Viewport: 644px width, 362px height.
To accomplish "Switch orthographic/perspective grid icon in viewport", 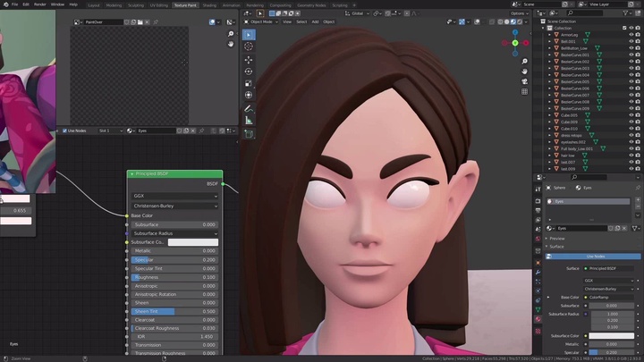I will click(x=524, y=91).
